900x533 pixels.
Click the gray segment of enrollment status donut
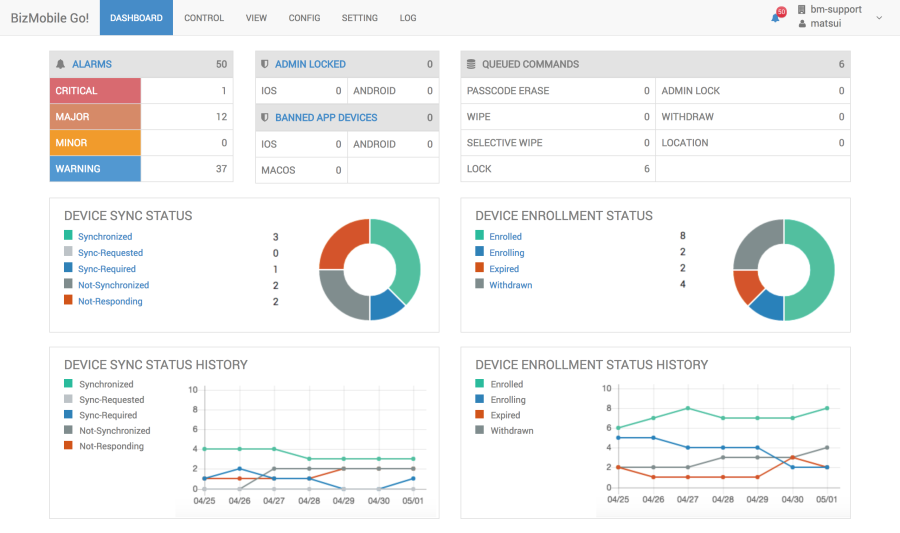tap(755, 243)
